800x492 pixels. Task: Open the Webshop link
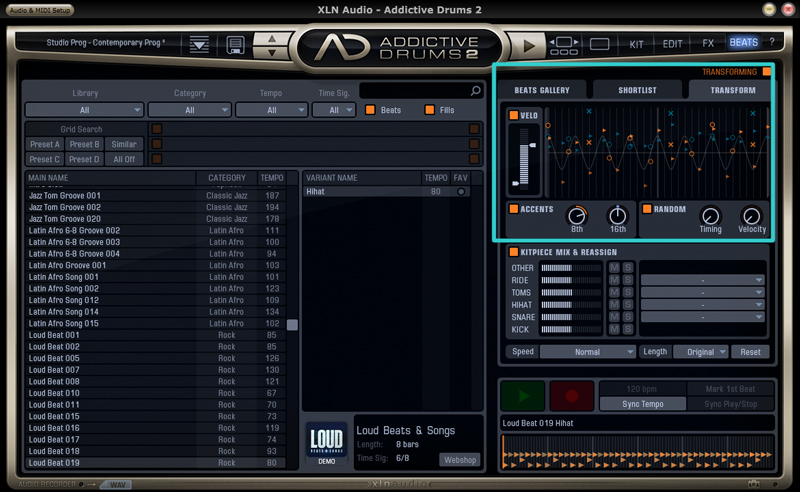(460, 460)
